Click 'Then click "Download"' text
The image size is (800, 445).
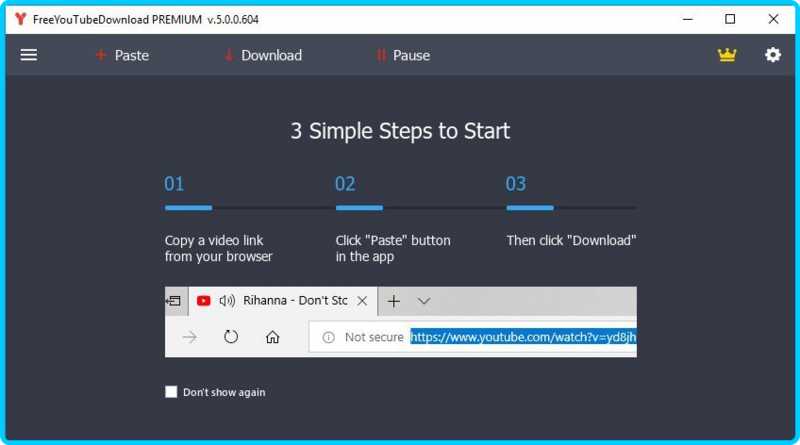571,240
